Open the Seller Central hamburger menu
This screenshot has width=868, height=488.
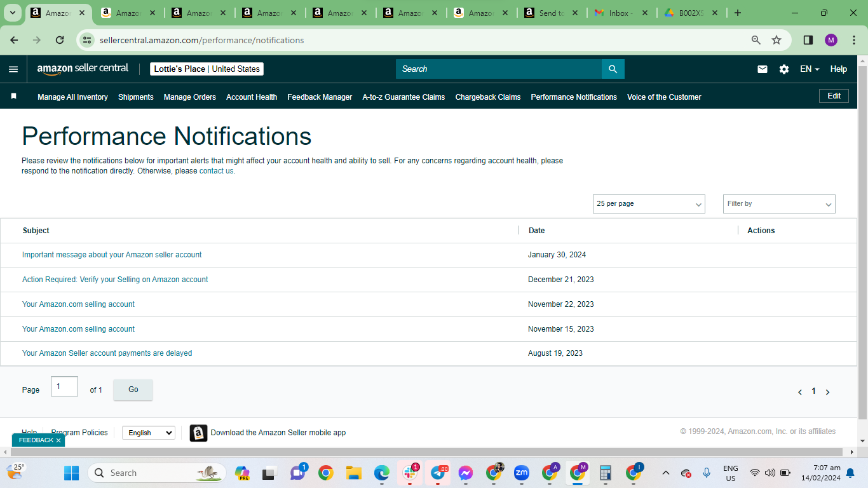pos(13,69)
